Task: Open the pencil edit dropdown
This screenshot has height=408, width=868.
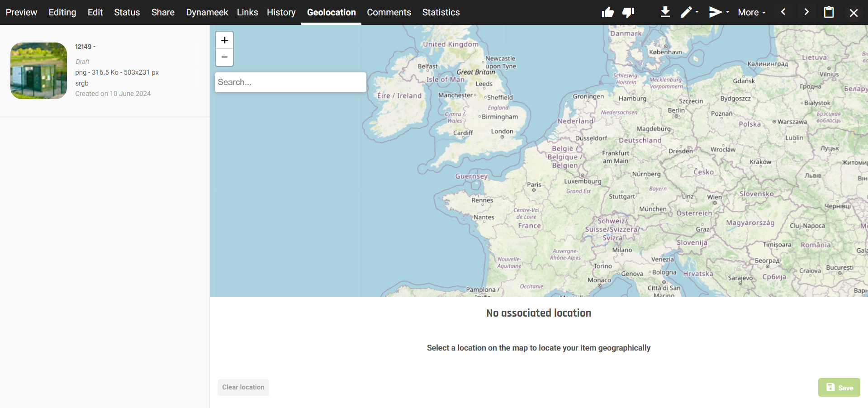Action: 689,12
